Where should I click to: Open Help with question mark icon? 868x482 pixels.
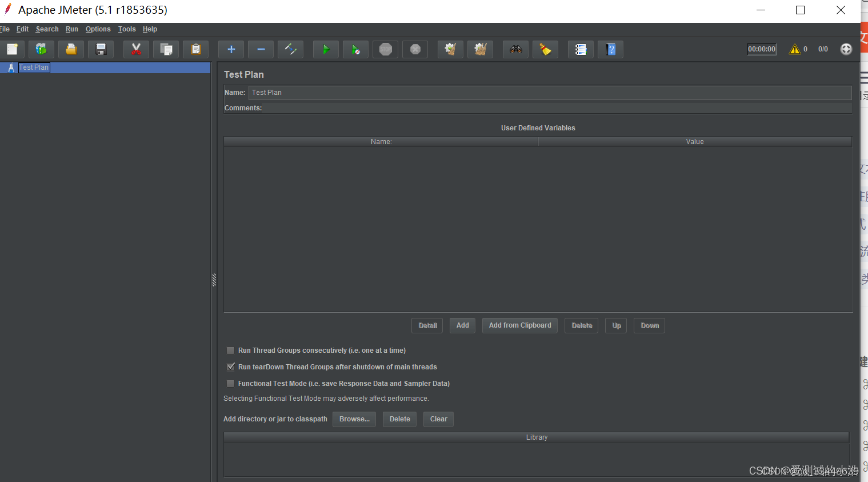click(610, 49)
